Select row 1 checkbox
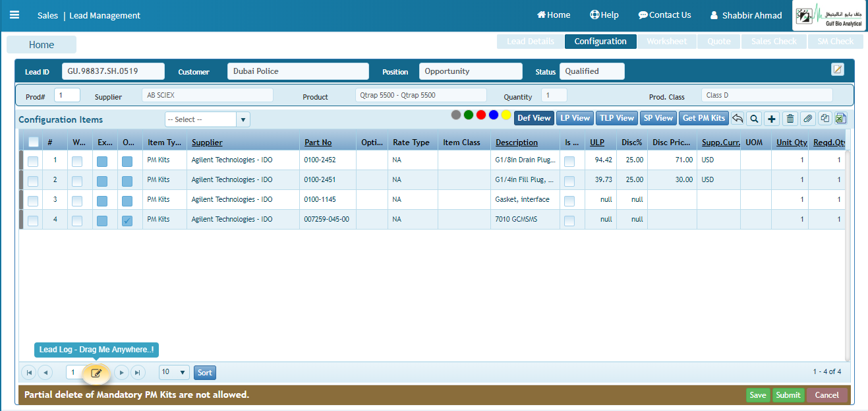868x411 pixels. click(x=33, y=161)
